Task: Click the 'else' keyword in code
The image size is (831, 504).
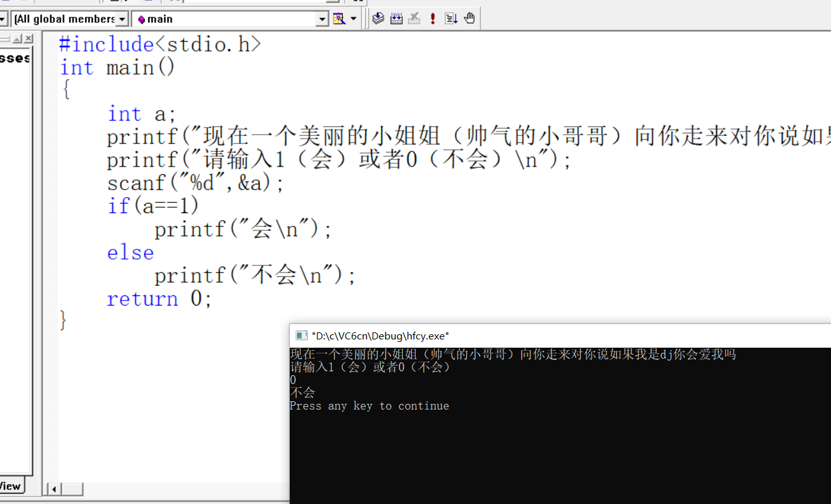Action: [x=130, y=253]
